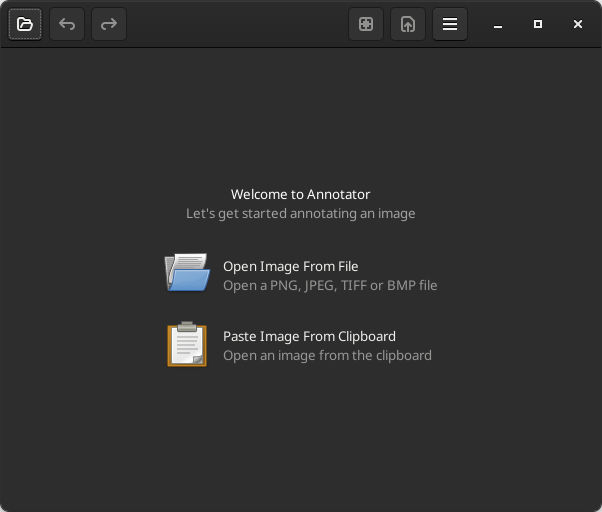Click 'Let's get started annotating an image'
This screenshot has width=602, height=512.
tap(301, 213)
